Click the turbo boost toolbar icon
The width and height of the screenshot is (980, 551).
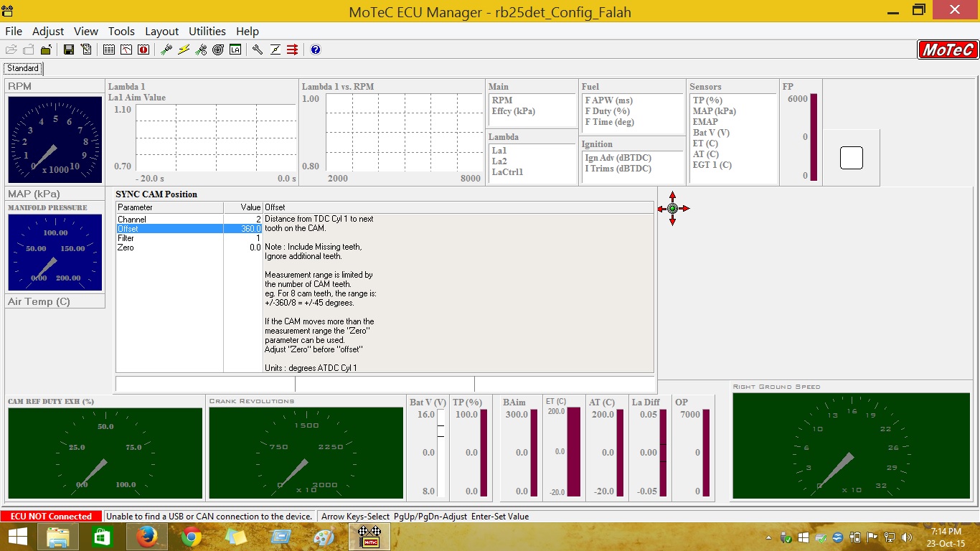[x=218, y=50]
